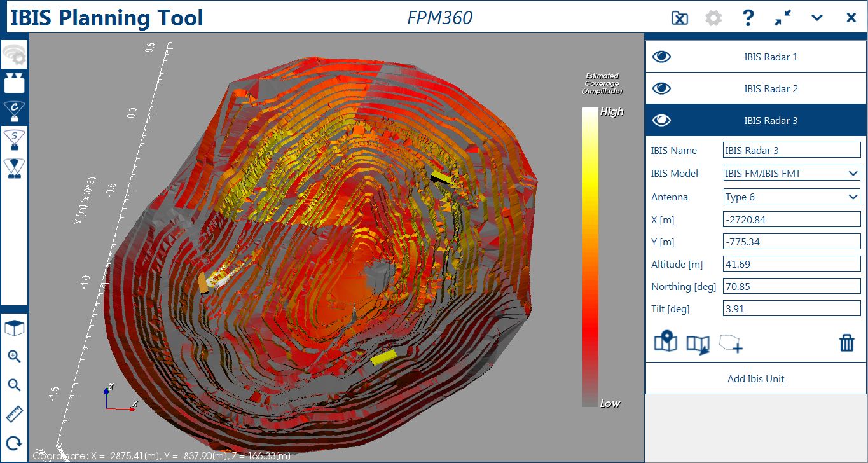Click the 'Estimated Coverage (Amplitude)' legend title
Viewport: 868px width, 463px height.
tap(602, 83)
